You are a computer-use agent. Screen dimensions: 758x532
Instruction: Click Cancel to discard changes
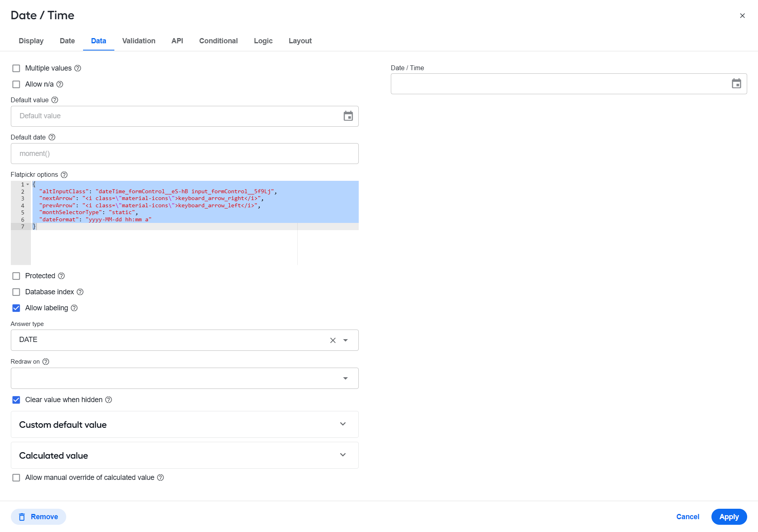pos(688,517)
